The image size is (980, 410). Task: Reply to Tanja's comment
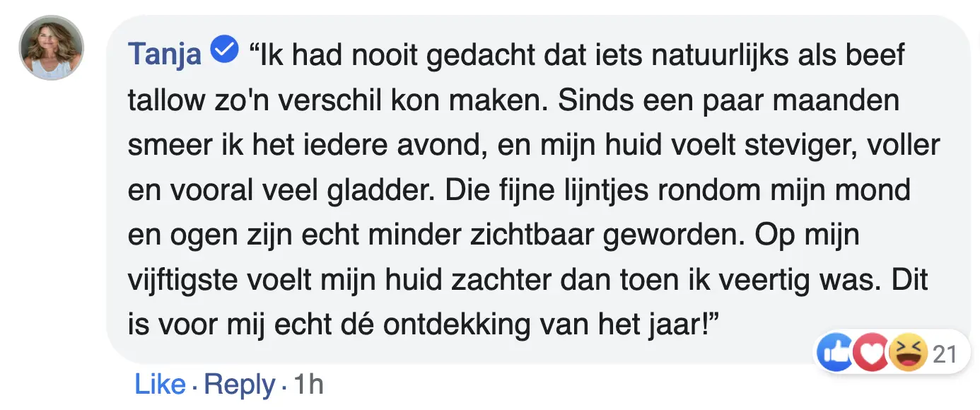click(x=239, y=385)
